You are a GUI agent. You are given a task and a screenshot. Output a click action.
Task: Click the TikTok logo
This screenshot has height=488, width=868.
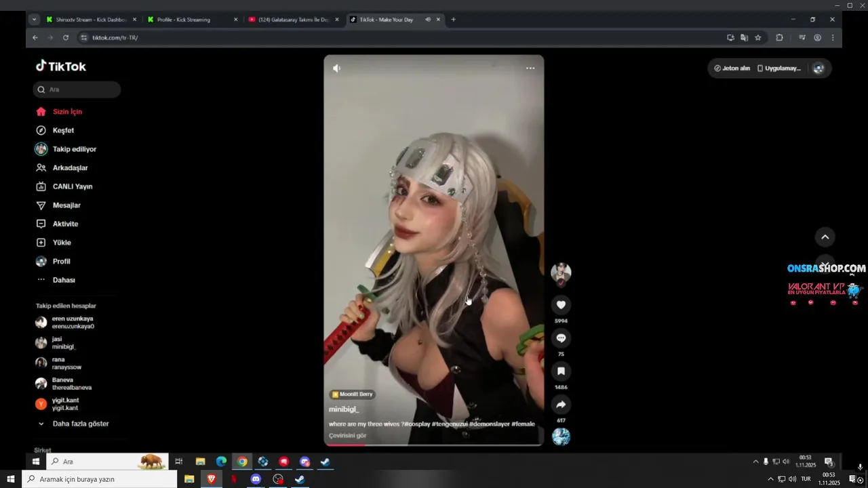coord(61,66)
